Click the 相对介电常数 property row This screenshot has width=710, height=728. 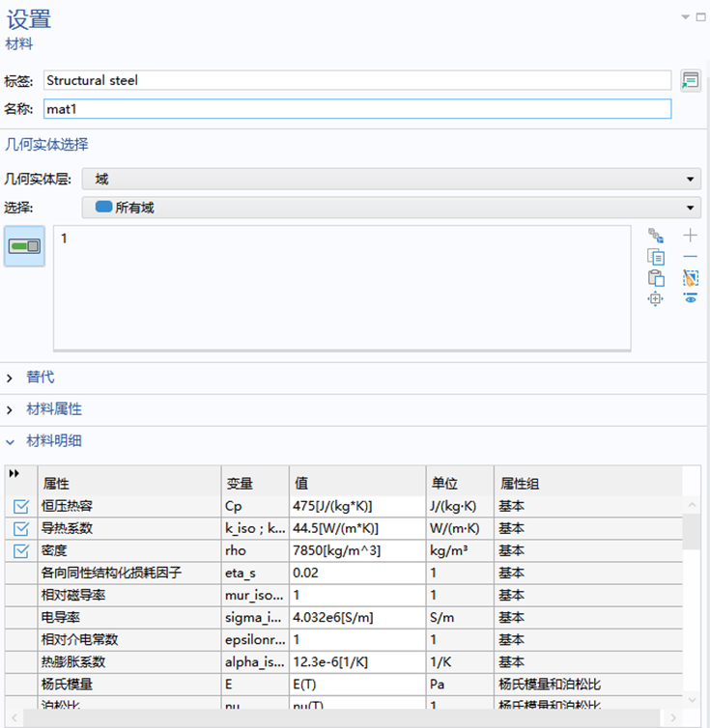(344, 640)
